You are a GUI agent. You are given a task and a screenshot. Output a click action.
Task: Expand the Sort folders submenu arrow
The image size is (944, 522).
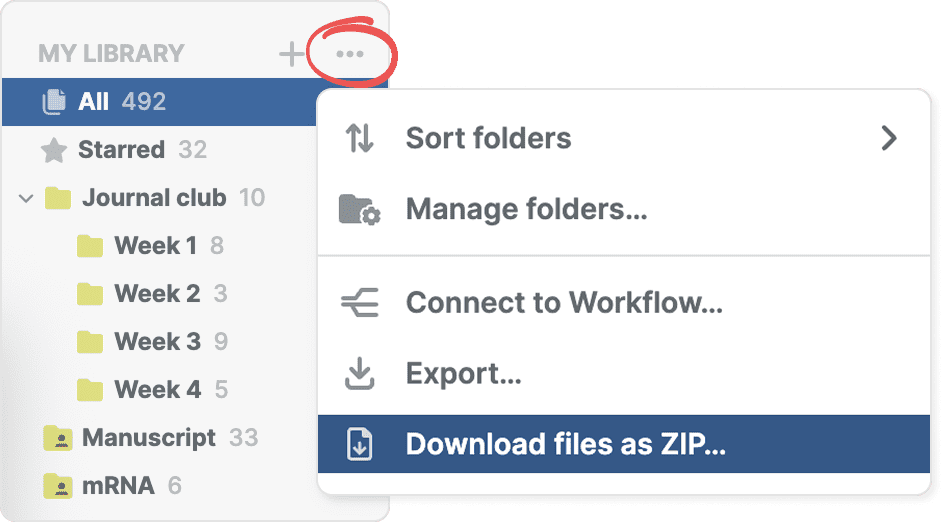point(888,138)
